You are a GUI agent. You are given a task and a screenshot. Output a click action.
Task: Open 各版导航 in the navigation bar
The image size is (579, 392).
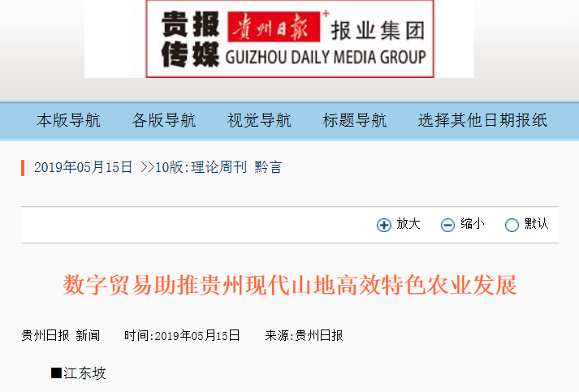(163, 120)
